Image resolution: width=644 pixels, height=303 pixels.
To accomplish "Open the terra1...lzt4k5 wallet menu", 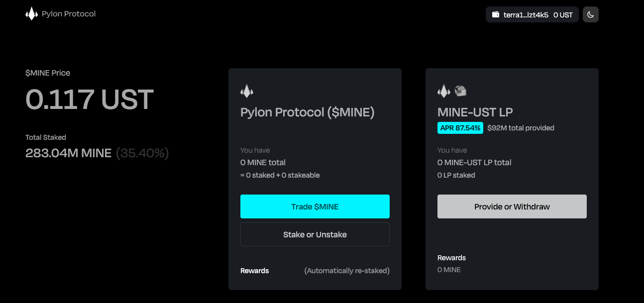I will pos(532,14).
